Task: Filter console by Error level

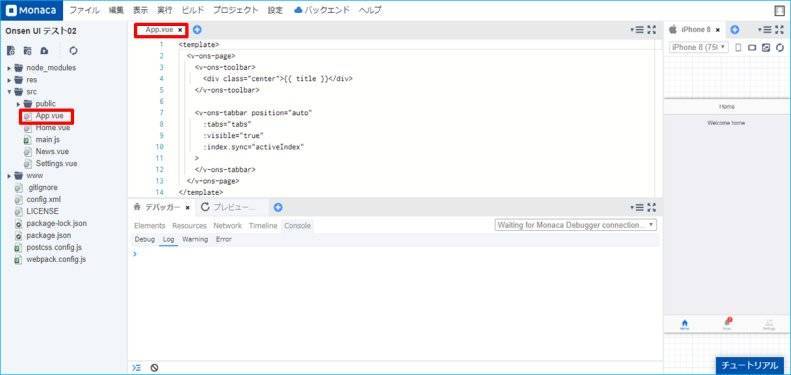Action: 223,239
